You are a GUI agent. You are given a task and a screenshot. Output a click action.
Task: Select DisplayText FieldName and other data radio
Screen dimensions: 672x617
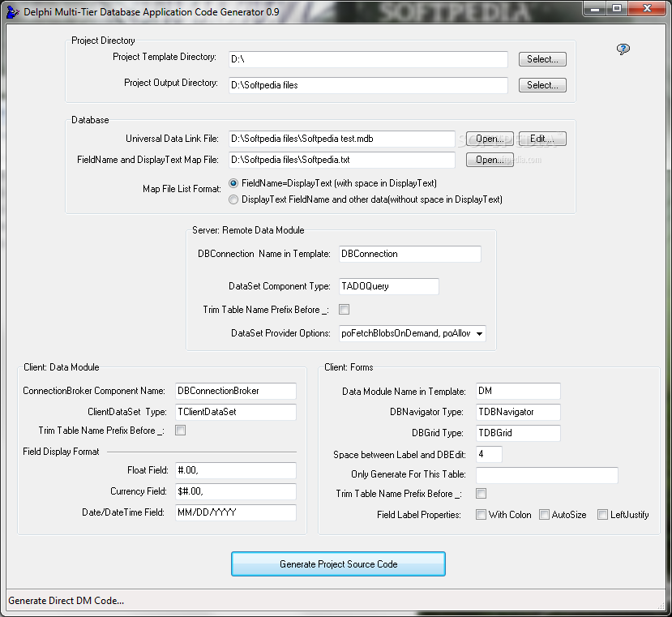233,199
